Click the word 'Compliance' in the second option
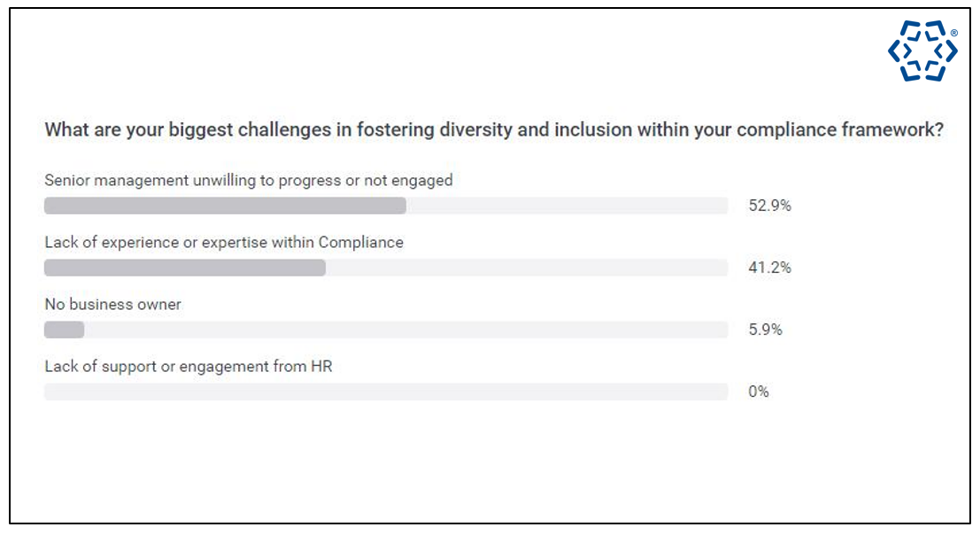980x535 pixels. (360, 242)
